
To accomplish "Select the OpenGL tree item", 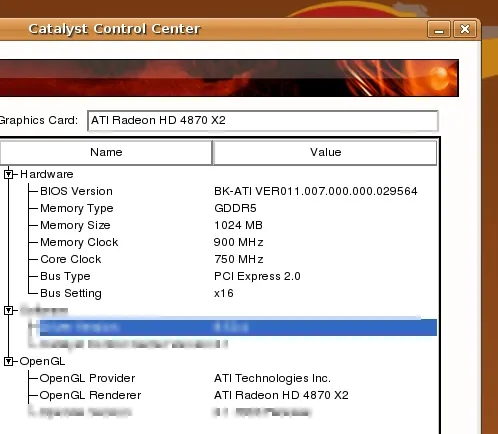I will (x=42, y=361).
